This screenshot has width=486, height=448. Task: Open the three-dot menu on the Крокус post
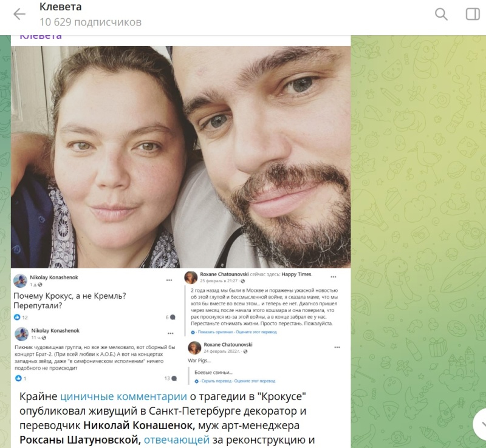tap(169, 280)
